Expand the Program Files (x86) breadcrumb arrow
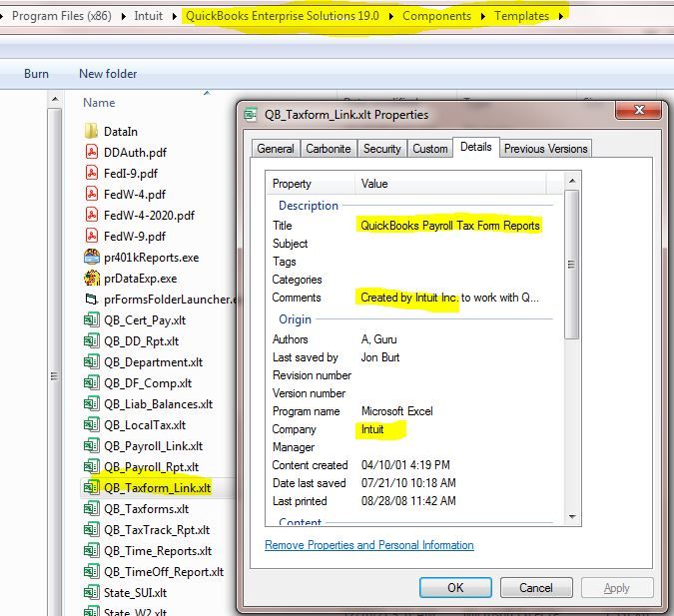674x616 pixels. [x=124, y=16]
